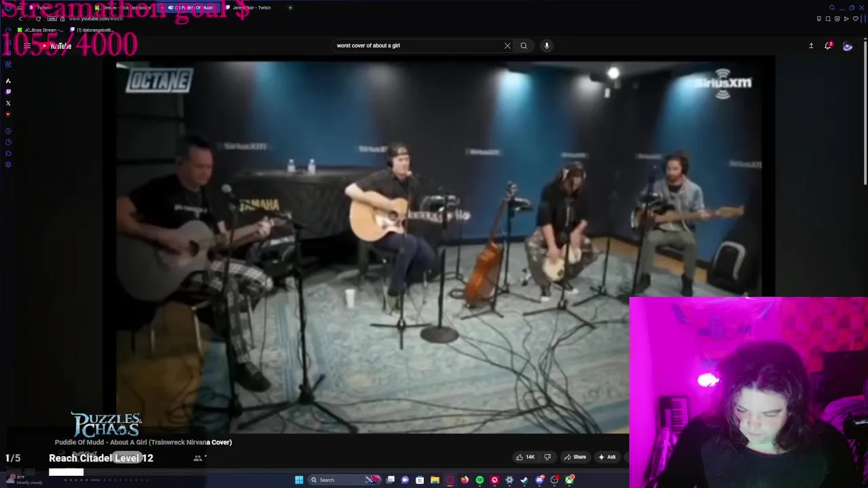Click the YouTube logo to go home
Viewport: 868px width, 488px height.
(56, 46)
